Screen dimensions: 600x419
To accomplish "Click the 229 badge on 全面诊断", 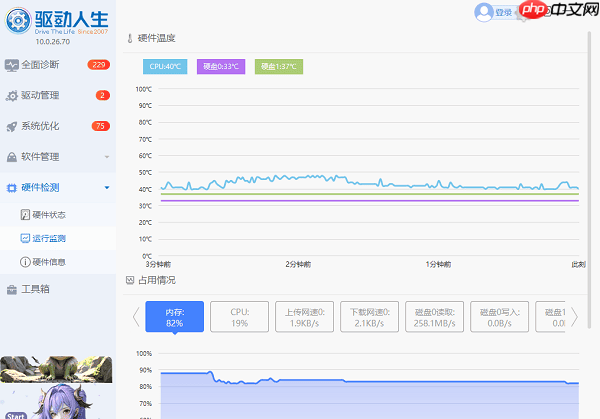I will (99, 65).
